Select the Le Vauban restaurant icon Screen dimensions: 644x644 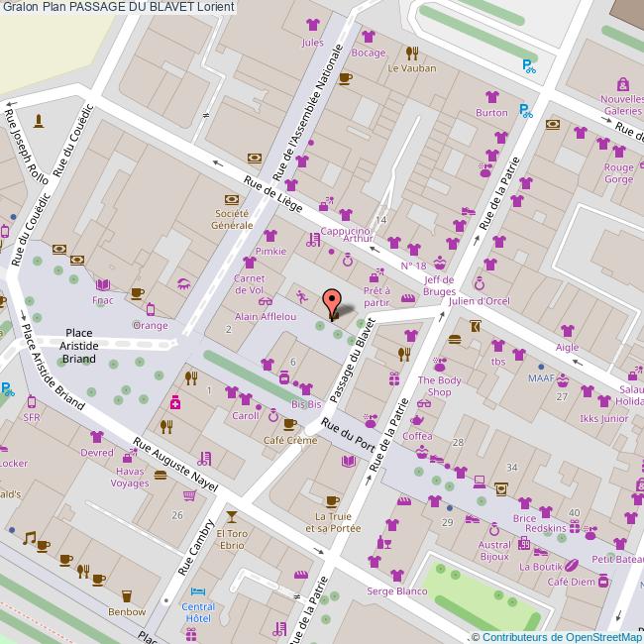coord(411,54)
